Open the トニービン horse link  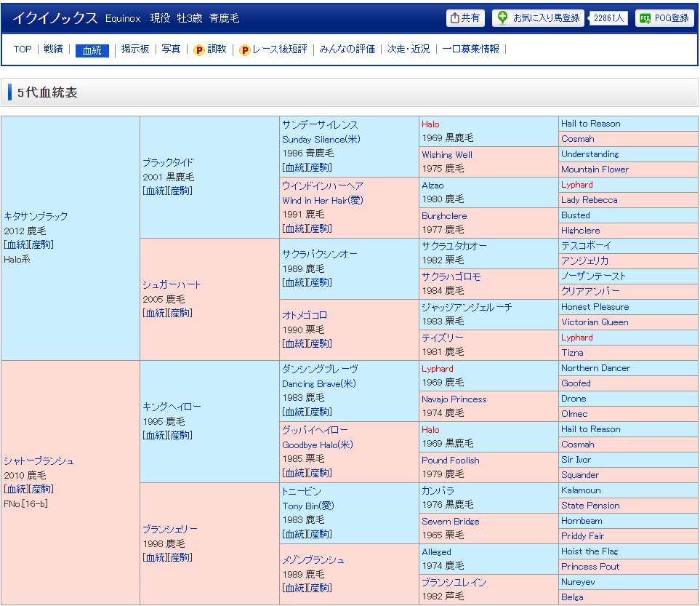(302, 491)
